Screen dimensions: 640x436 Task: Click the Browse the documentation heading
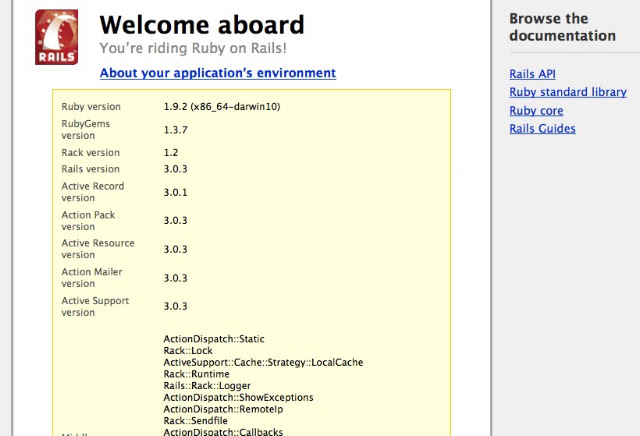pyautogui.click(x=562, y=27)
